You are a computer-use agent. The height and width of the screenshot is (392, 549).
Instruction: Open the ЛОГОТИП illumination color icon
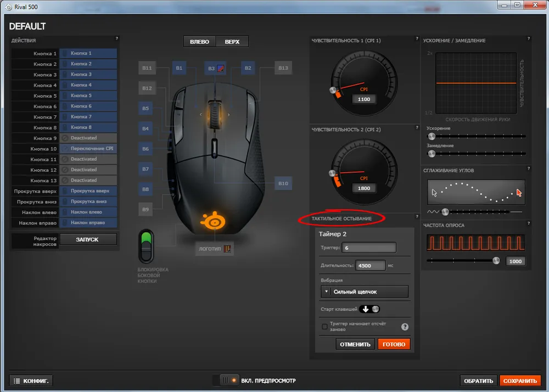coord(228,249)
